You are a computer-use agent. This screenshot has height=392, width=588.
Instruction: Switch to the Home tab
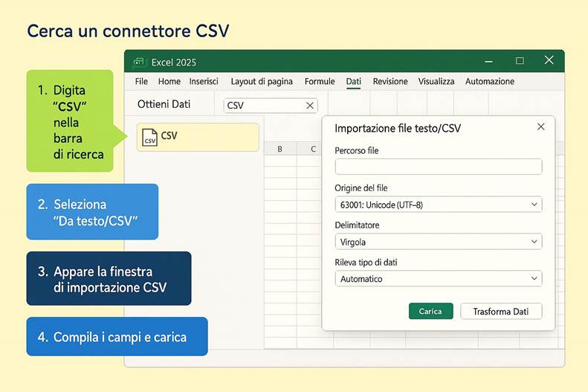coord(169,81)
